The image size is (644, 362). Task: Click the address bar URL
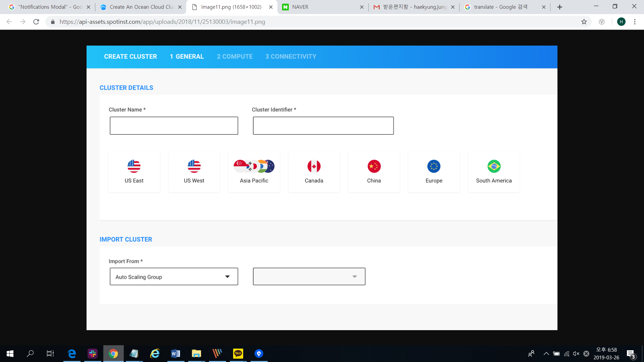pyautogui.click(x=162, y=22)
